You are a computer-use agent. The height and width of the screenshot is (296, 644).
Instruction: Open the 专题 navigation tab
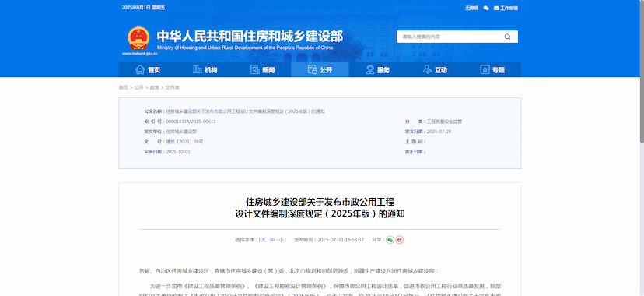(492, 70)
